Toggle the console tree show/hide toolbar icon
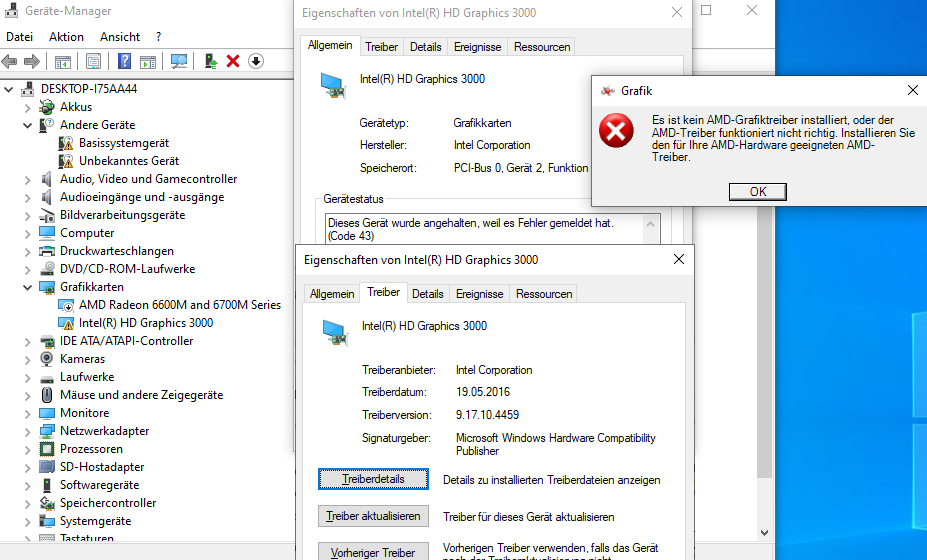Image resolution: width=927 pixels, height=560 pixels. tap(63, 61)
